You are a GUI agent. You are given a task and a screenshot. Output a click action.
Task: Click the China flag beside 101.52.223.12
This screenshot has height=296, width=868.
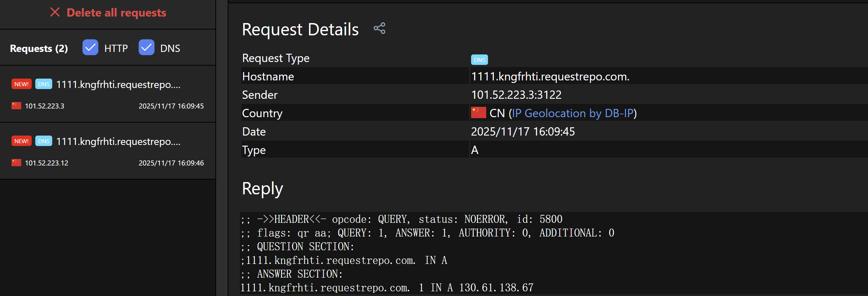[16, 163]
